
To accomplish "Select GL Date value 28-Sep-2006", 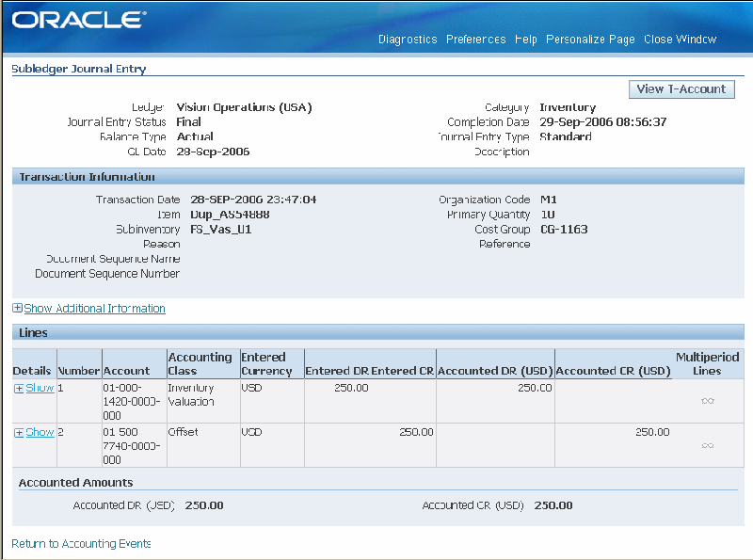I will tap(213, 152).
